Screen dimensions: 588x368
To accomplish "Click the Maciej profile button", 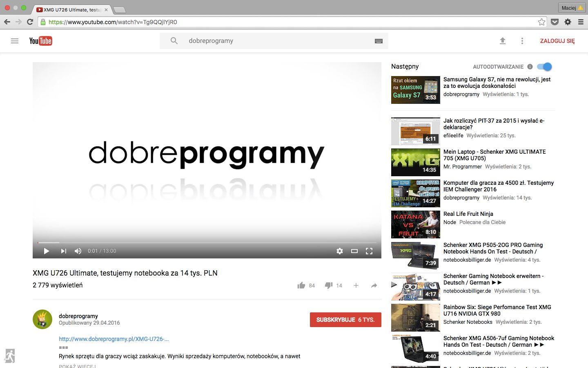I will [x=572, y=8].
